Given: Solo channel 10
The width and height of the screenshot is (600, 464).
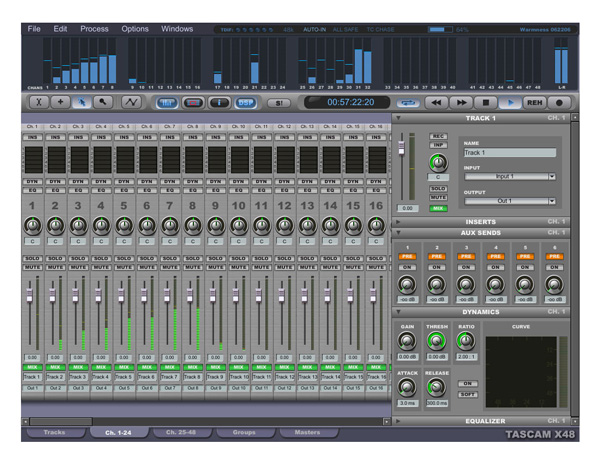Looking at the screenshot, I should click(238, 258).
